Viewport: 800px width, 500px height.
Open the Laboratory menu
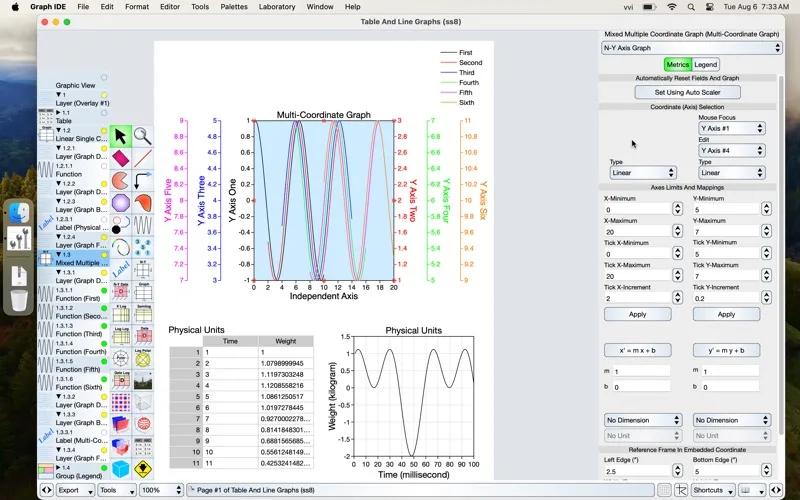point(276,7)
